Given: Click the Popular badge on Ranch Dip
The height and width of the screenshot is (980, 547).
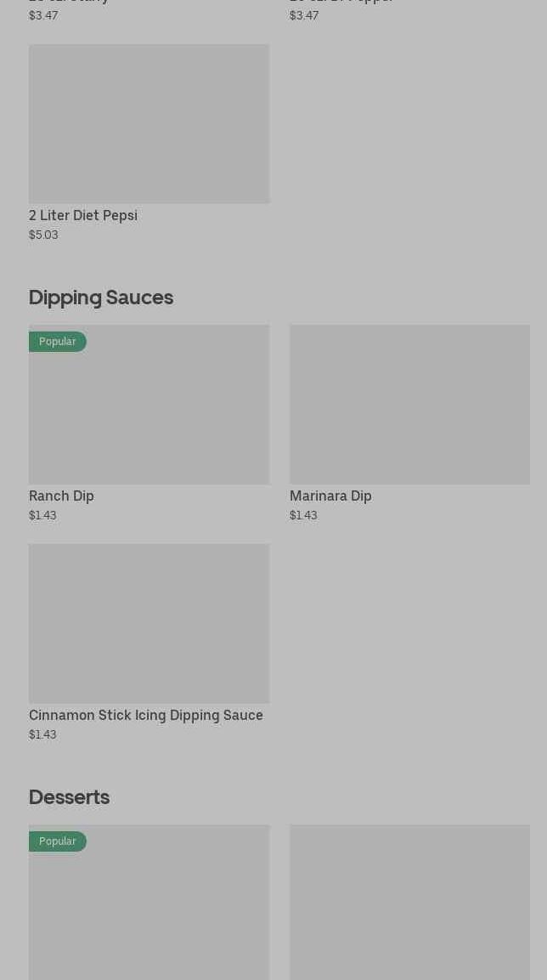Looking at the screenshot, I should [58, 341].
